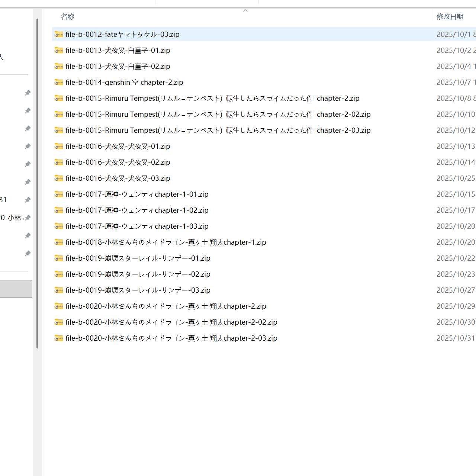
Task: Click zip icon of file-b-0012-fateヤマトタケル-03.zip
Action: 59,34
